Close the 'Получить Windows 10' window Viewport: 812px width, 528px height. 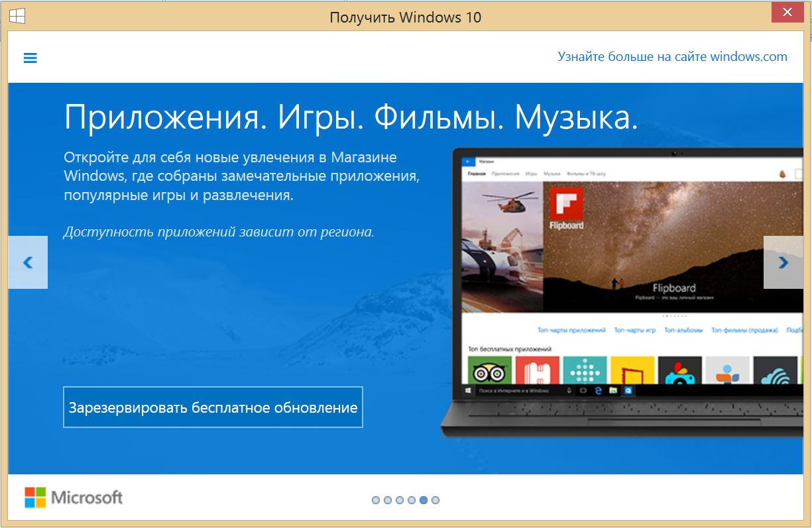(787, 13)
